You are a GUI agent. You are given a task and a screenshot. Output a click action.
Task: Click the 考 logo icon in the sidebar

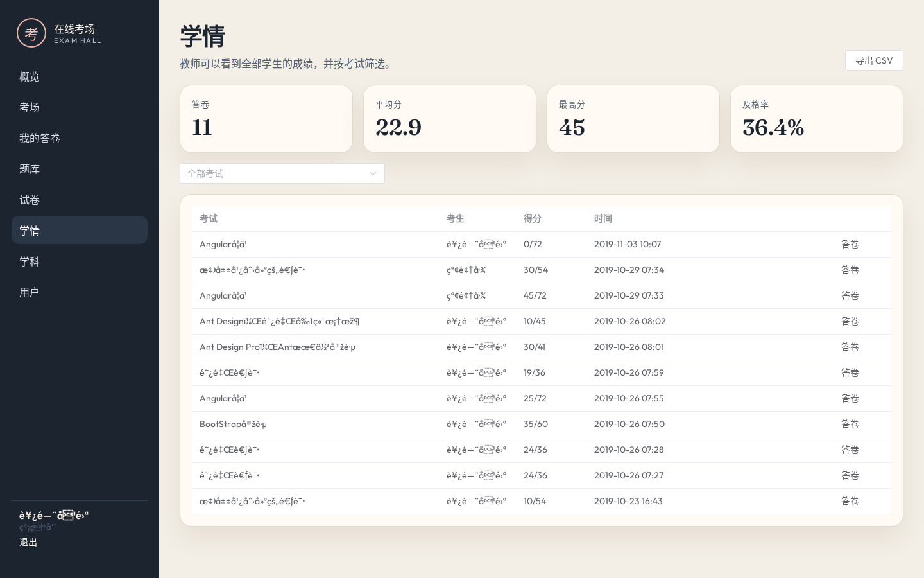coord(31,33)
